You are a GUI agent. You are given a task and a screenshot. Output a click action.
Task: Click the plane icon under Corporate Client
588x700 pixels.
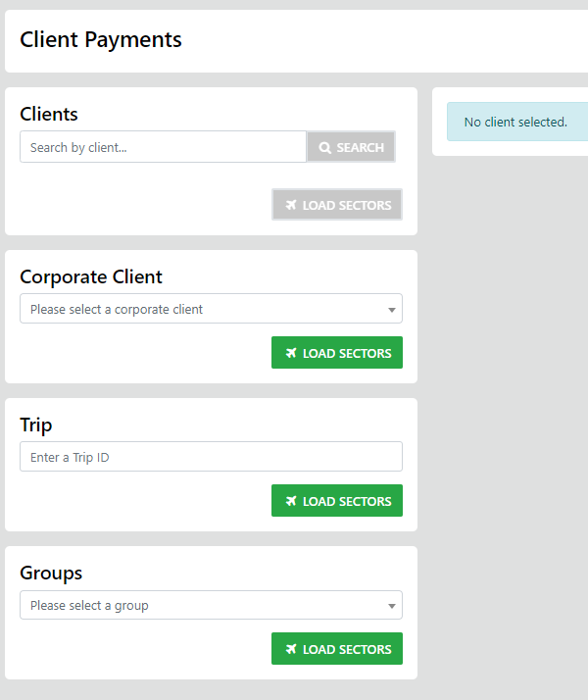pos(291,354)
